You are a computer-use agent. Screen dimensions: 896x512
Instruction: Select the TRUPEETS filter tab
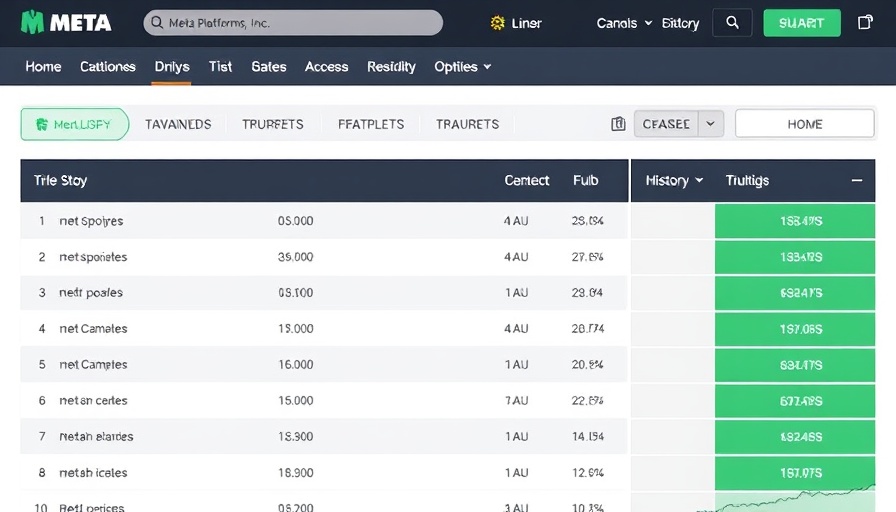[272, 124]
